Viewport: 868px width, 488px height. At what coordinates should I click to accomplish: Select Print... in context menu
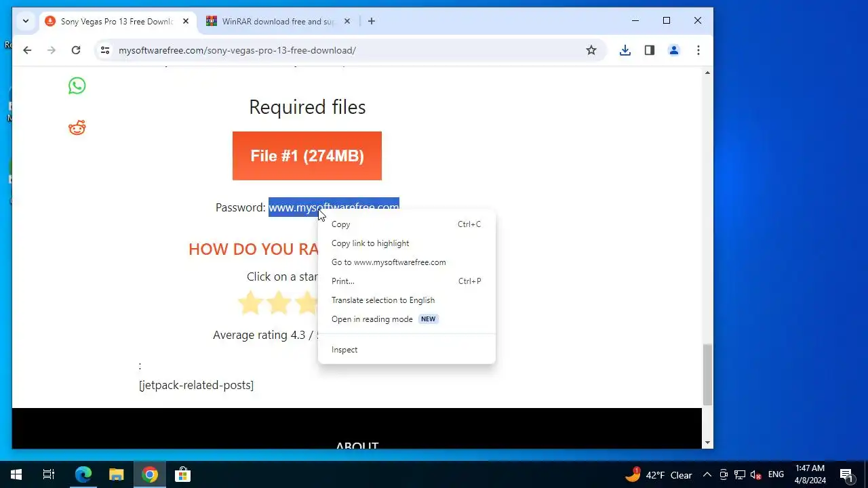tap(407, 281)
